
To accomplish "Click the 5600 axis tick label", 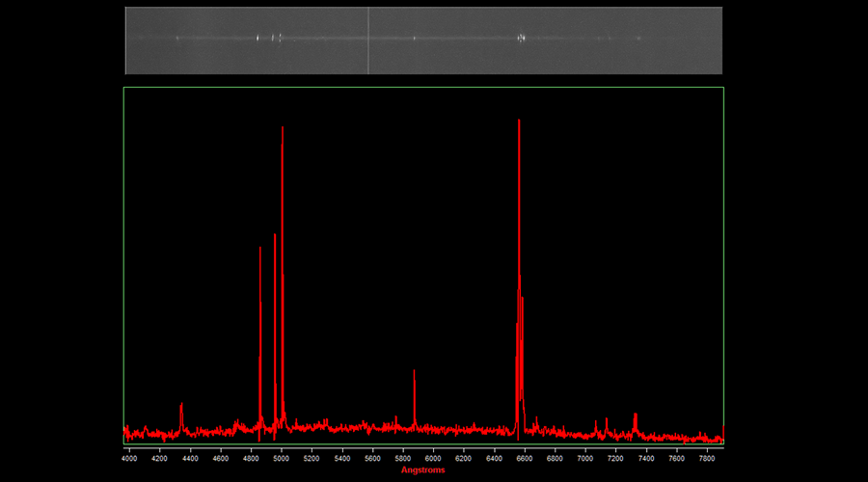I will 372,459.
